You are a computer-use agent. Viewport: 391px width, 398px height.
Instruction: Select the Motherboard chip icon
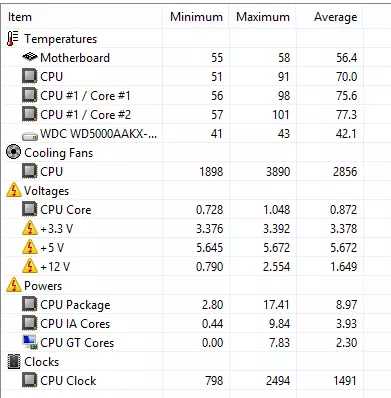[30, 57]
